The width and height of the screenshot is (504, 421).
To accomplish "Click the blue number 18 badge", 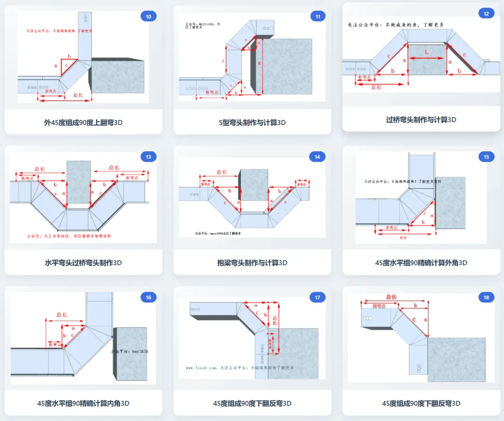I will (486, 297).
